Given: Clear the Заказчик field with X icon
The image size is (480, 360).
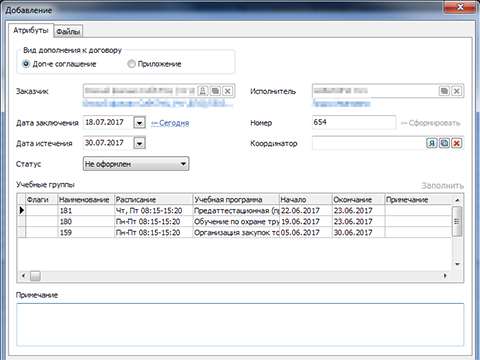Looking at the screenshot, I should pyautogui.click(x=228, y=91).
